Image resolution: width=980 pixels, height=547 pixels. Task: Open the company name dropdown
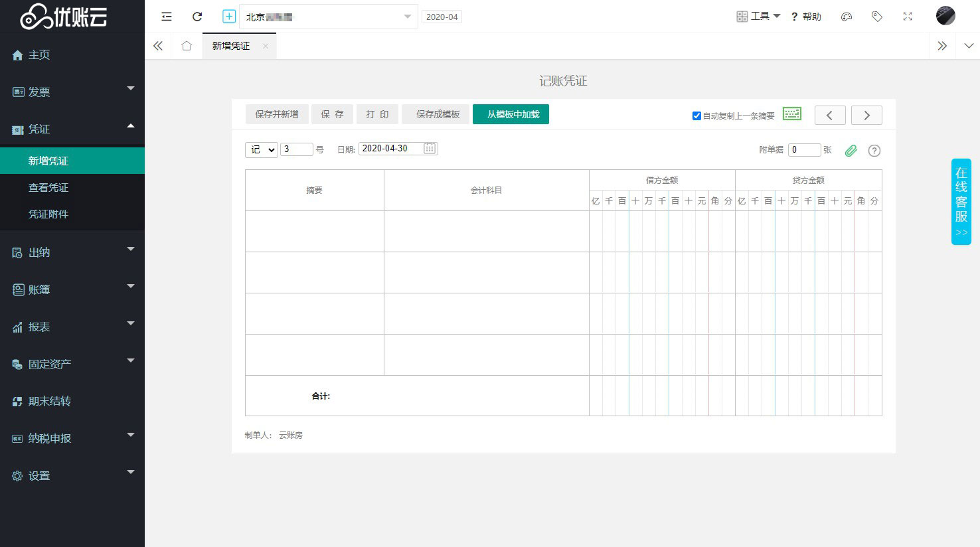(329, 17)
